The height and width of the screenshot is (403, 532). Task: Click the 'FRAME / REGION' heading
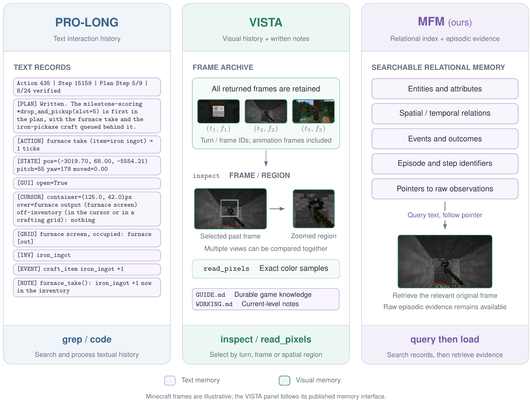[259, 175]
